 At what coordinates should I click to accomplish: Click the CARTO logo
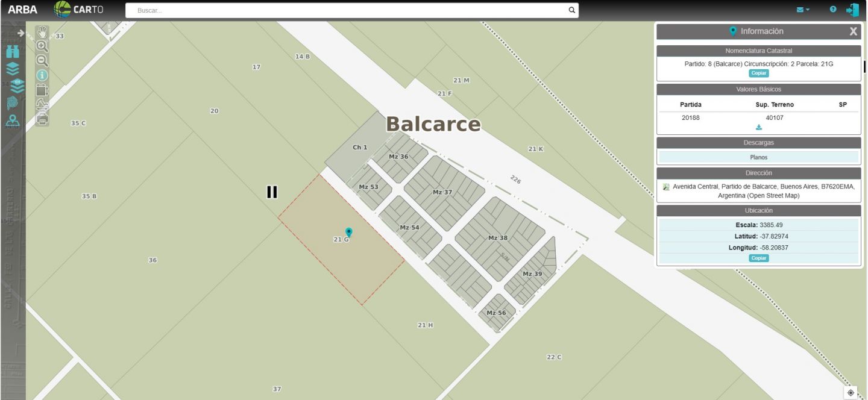pyautogui.click(x=78, y=10)
